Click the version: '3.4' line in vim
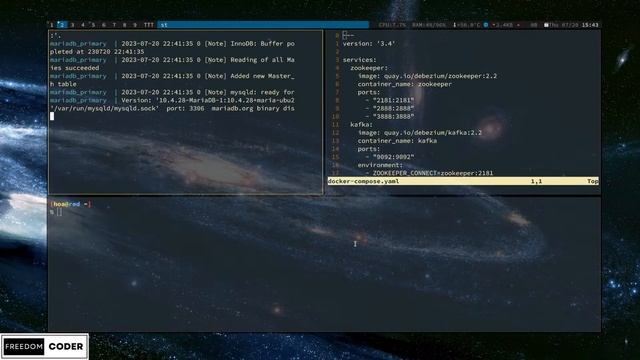The width and height of the screenshot is (640, 360). pyautogui.click(x=369, y=44)
